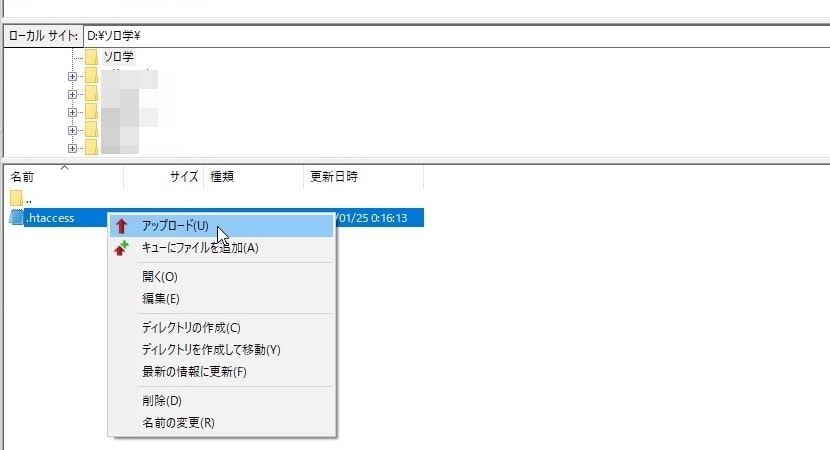Click the red upload arrow icon

click(x=122, y=226)
